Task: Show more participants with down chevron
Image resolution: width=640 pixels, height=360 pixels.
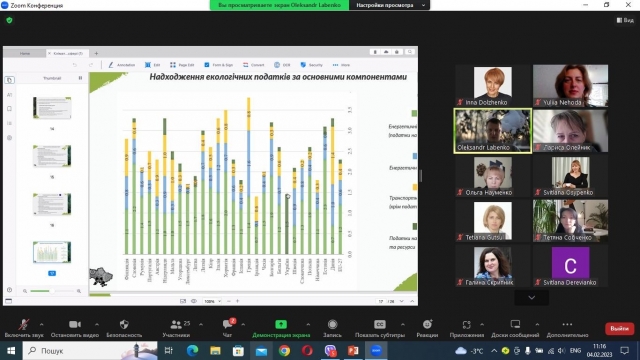Action: (x=531, y=298)
